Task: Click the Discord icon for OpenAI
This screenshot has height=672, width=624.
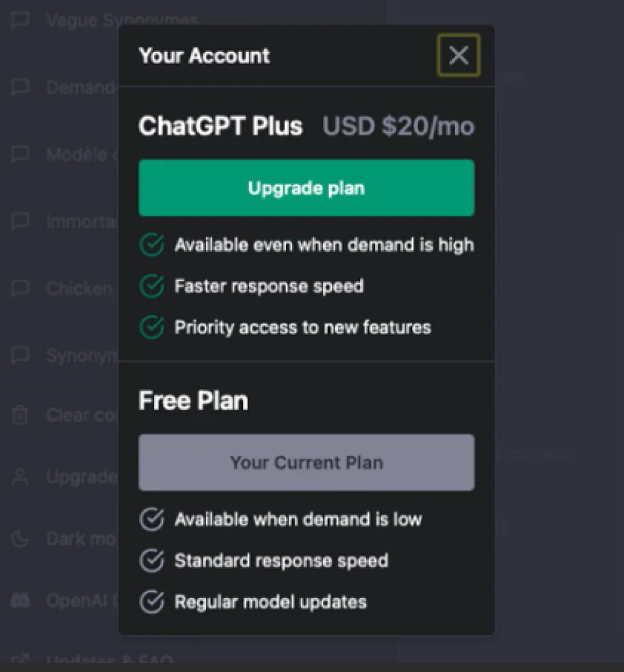Action: (x=20, y=601)
